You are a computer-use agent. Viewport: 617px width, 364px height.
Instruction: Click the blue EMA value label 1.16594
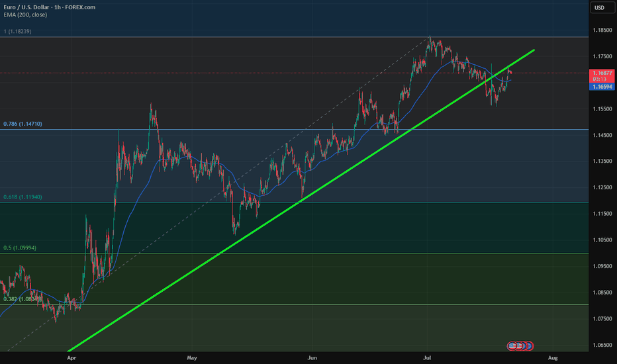tap(602, 87)
